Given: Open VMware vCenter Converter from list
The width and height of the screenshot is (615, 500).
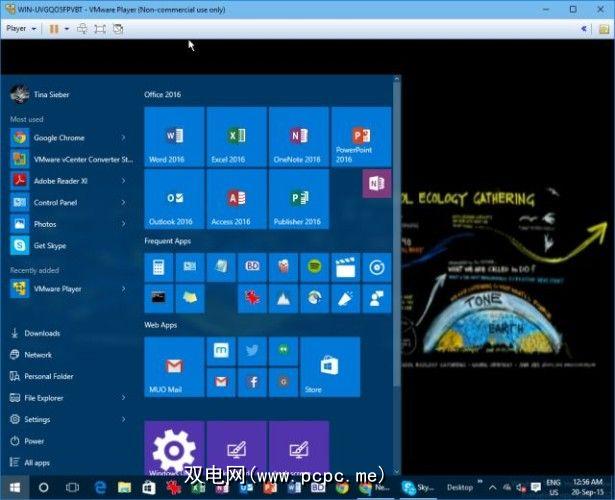Looking at the screenshot, I should (x=71, y=159).
